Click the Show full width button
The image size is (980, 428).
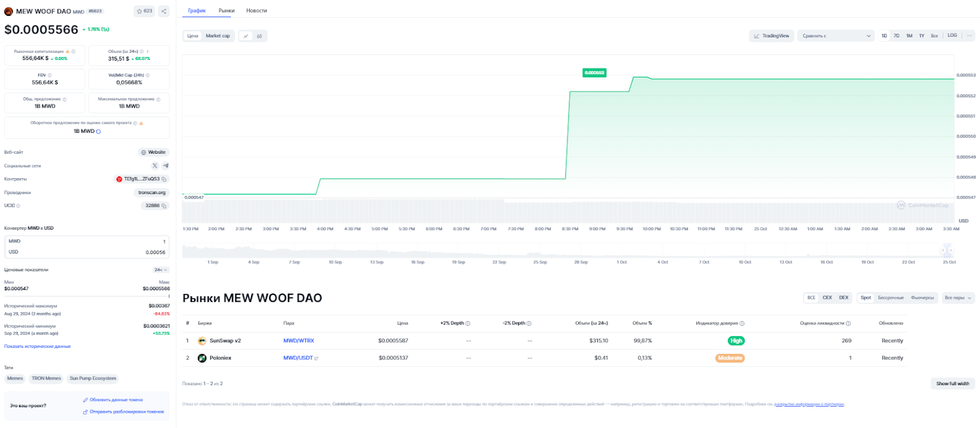click(x=953, y=384)
